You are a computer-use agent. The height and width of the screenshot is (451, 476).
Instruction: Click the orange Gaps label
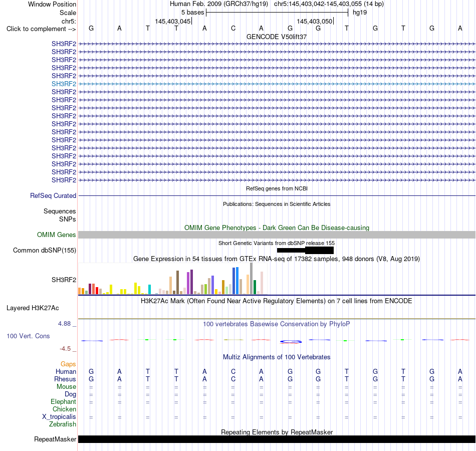[x=68, y=364]
